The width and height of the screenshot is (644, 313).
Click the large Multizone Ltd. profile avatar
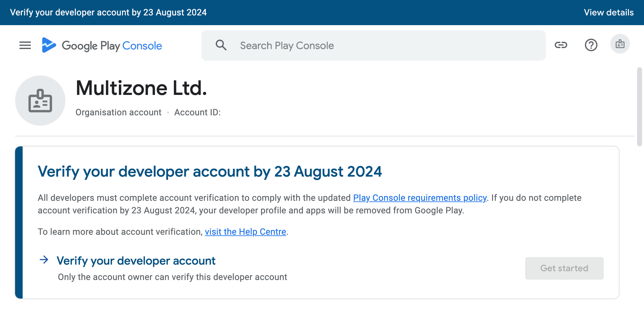point(40,101)
